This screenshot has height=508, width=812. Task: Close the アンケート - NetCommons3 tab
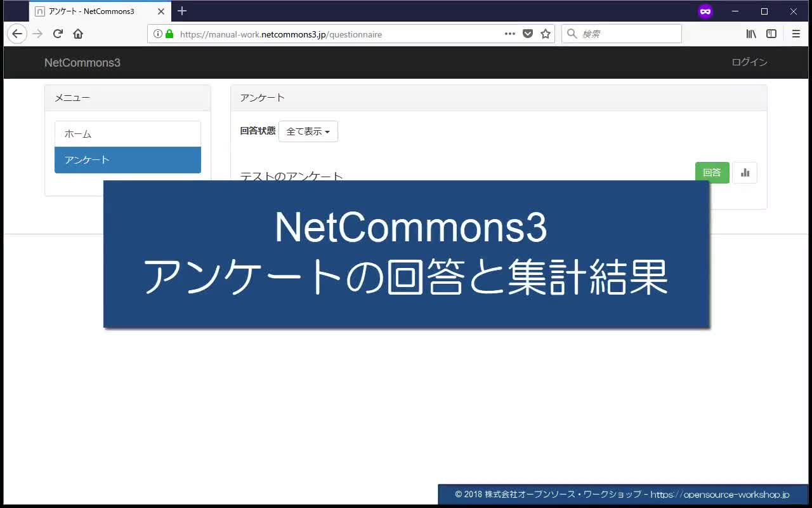click(x=161, y=11)
